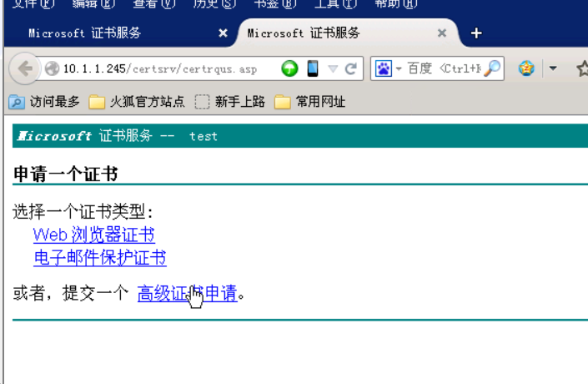Open search engine selector dropdown arrow

tap(398, 69)
